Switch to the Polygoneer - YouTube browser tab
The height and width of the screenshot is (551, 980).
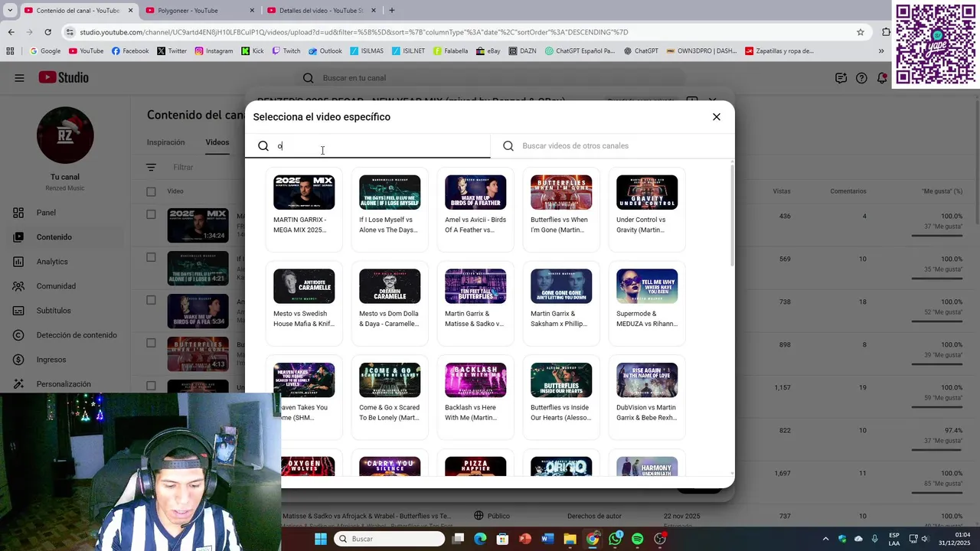point(199,11)
